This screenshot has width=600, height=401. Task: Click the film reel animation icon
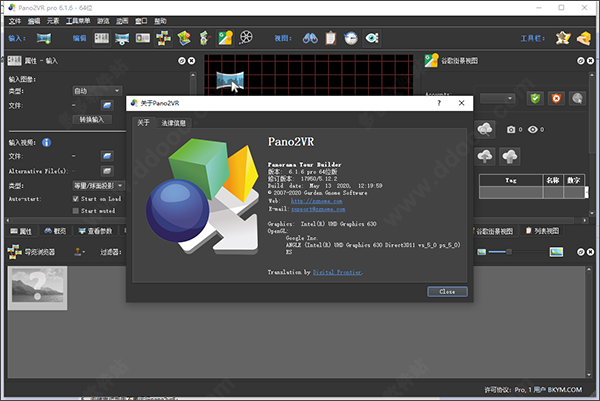246,38
